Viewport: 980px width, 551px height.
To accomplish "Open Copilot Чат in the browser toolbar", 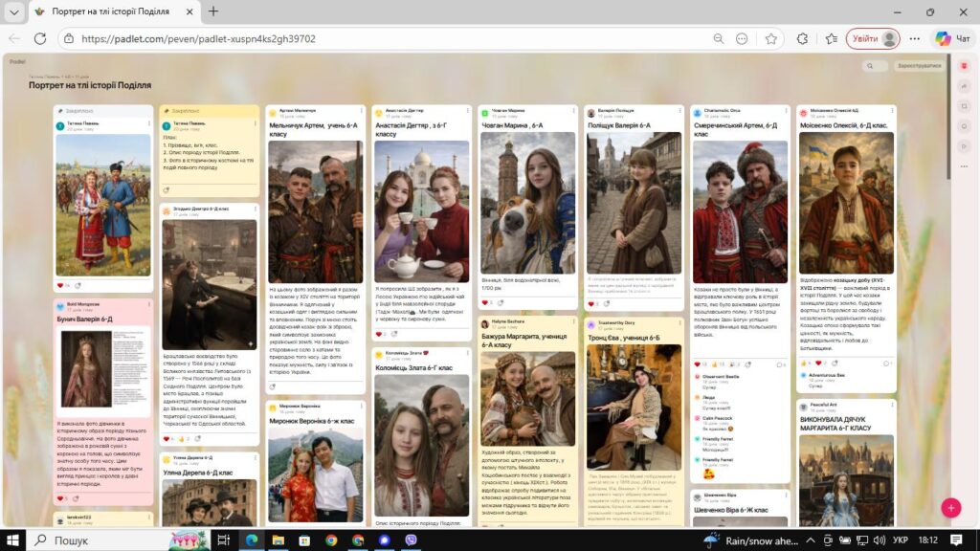I will click(952, 38).
